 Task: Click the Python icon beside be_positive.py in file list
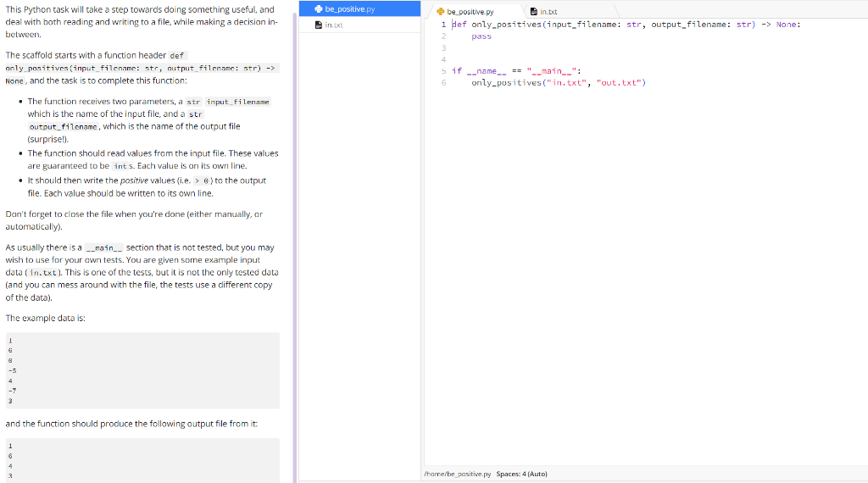319,8
